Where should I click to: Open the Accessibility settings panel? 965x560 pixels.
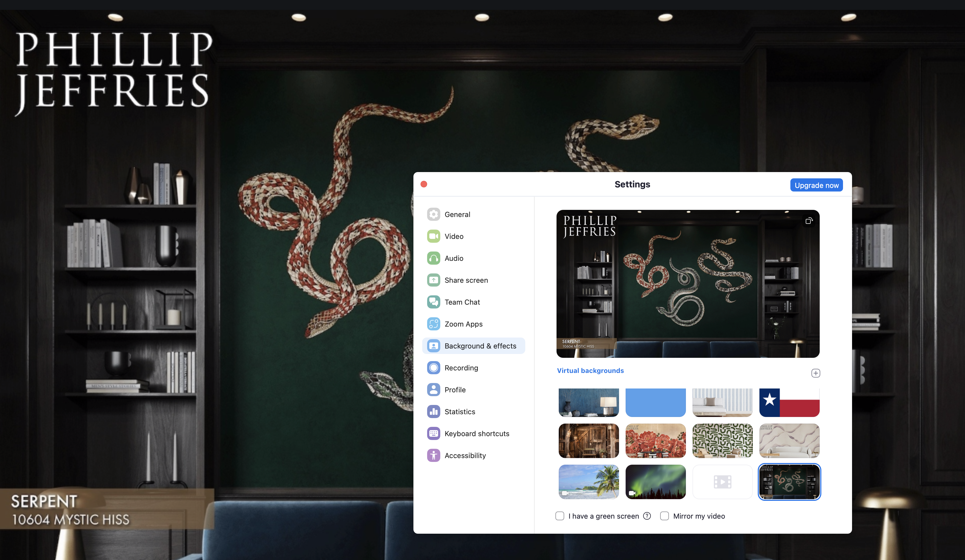pyautogui.click(x=466, y=455)
